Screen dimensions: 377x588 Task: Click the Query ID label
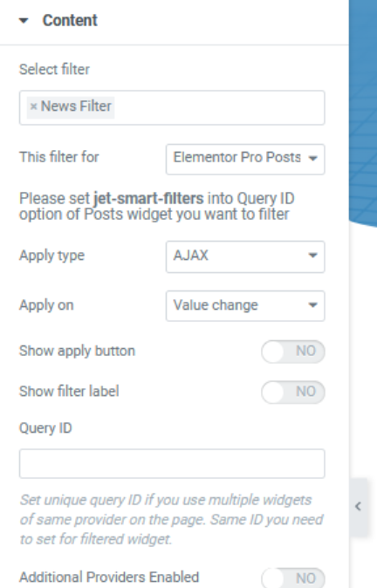[45, 427]
